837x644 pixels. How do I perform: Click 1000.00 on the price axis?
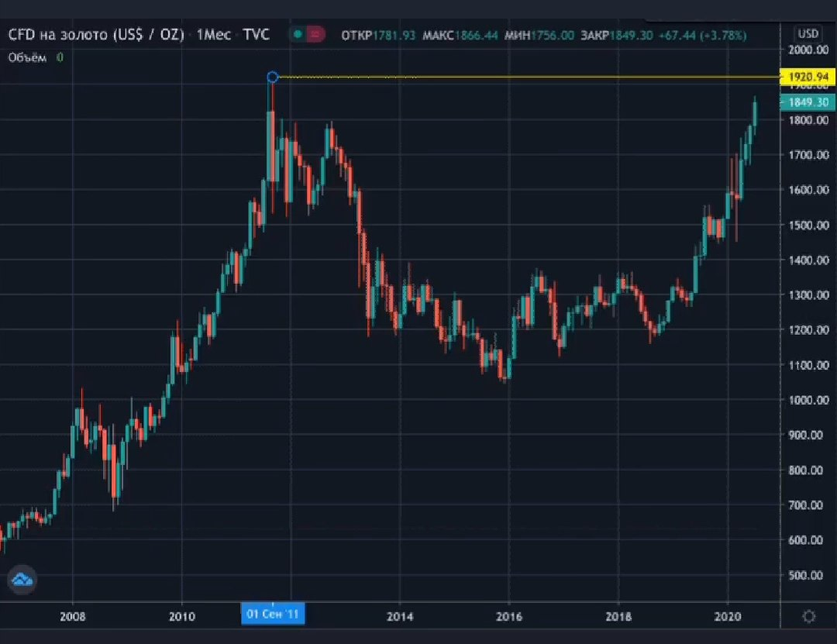pos(808,400)
